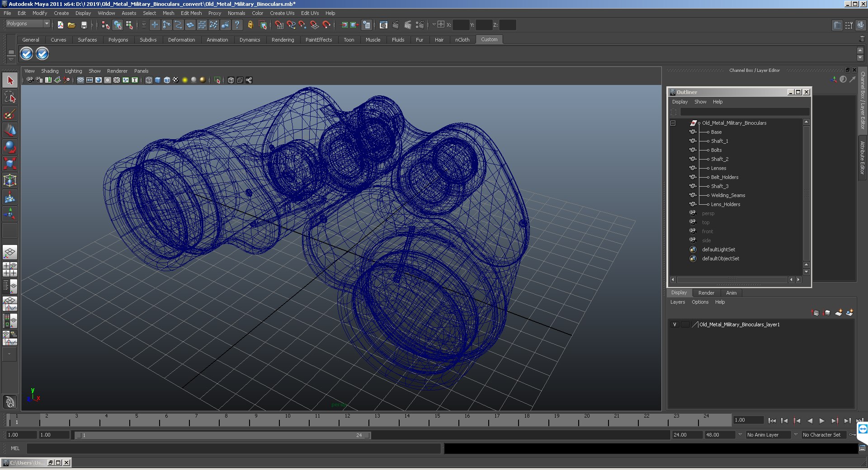Select the Paint selection tool

pyautogui.click(x=10, y=114)
